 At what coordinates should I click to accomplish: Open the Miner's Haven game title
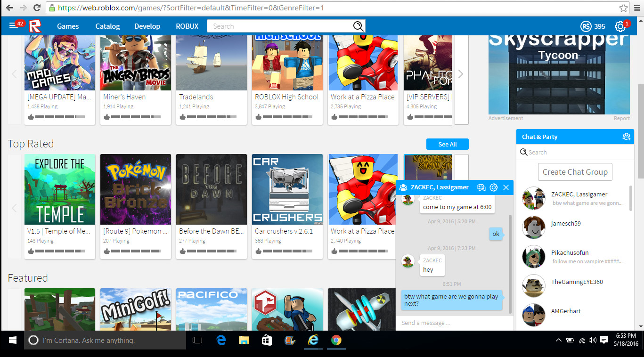[124, 97]
